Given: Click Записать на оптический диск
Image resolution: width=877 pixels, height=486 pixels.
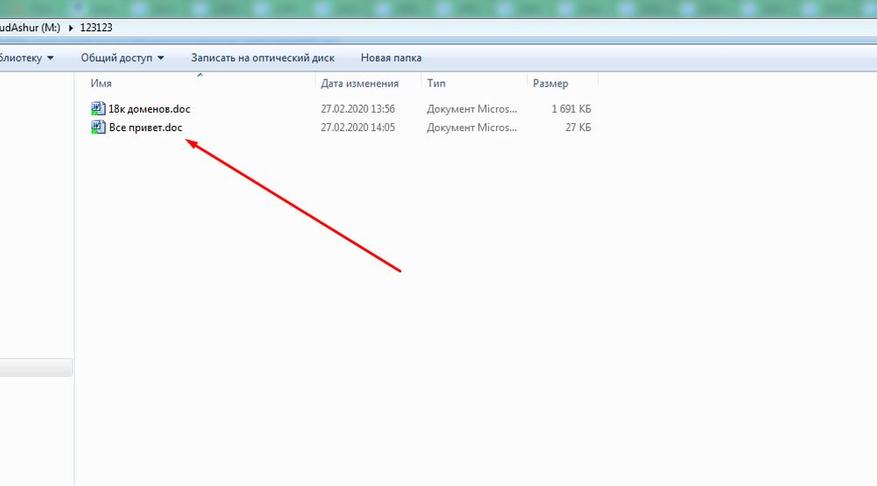Looking at the screenshot, I should (x=263, y=58).
